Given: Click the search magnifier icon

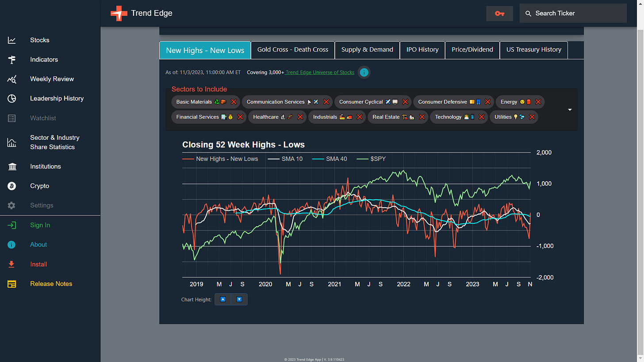Looking at the screenshot, I should (x=528, y=13).
